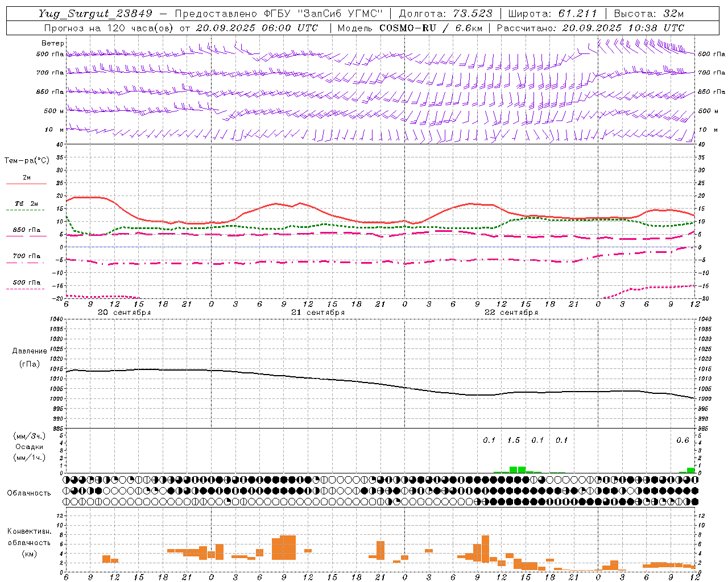The height and width of the screenshot is (582, 728).
Task: Click the latitude value Широта: 61.211
Action: (x=552, y=14)
